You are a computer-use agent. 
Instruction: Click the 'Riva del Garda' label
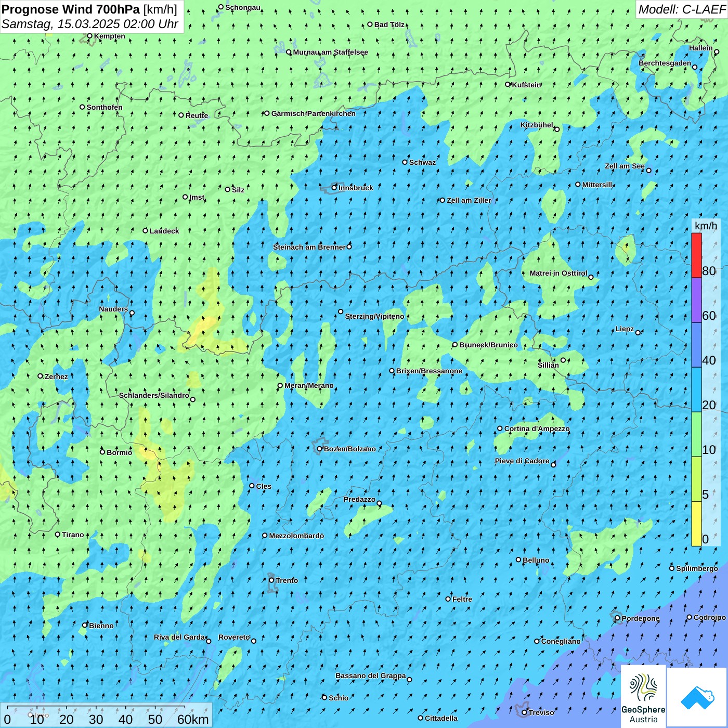(179, 637)
